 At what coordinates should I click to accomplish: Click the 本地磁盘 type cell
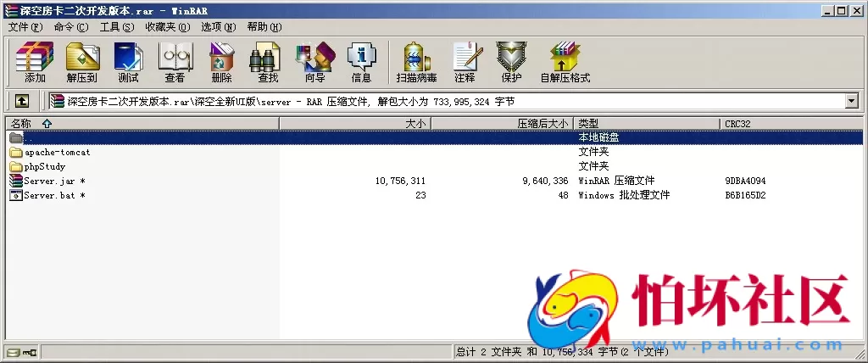click(598, 137)
